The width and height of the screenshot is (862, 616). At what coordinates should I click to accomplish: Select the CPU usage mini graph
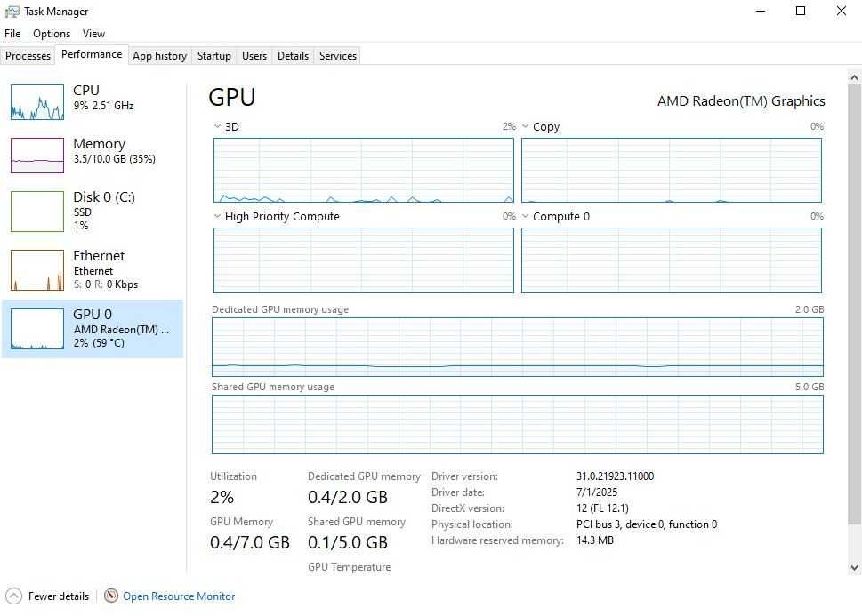click(x=37, y=102)
